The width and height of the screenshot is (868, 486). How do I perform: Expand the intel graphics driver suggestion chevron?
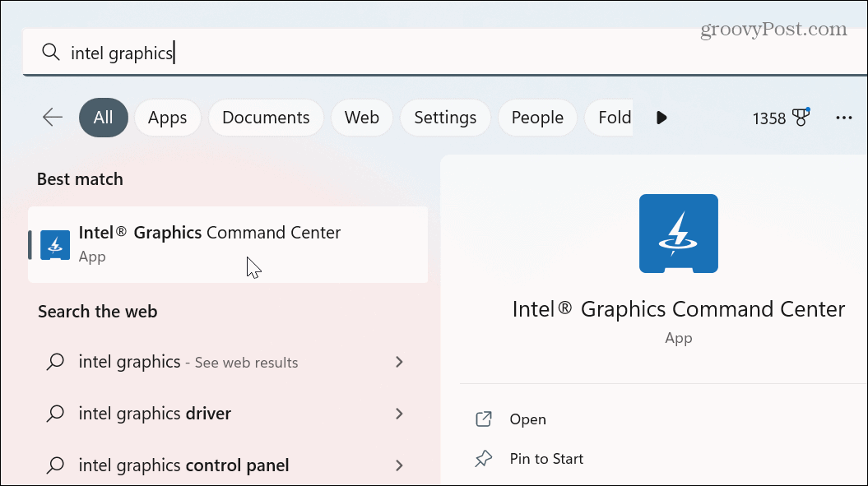pyautogui.click(x=399, y=414)
